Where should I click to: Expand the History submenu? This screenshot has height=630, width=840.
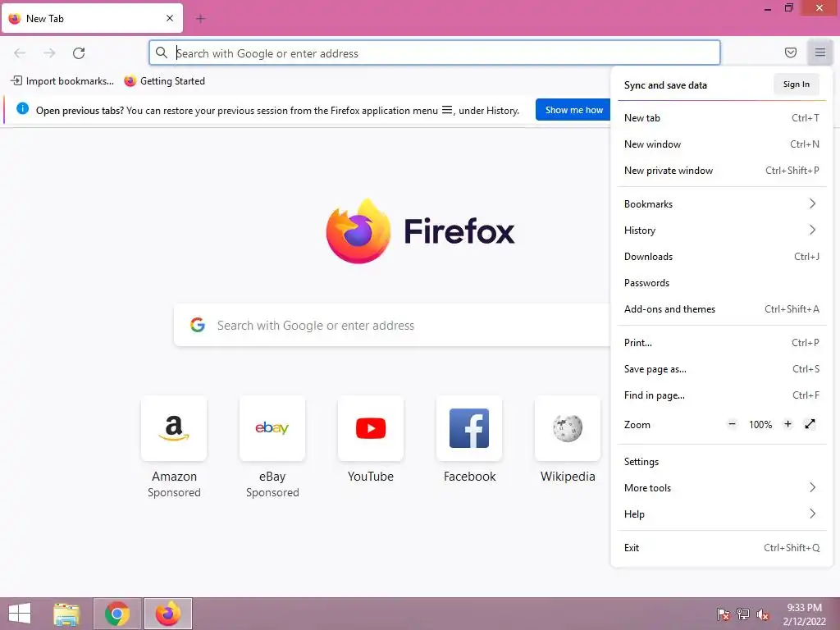coord(722,231)
